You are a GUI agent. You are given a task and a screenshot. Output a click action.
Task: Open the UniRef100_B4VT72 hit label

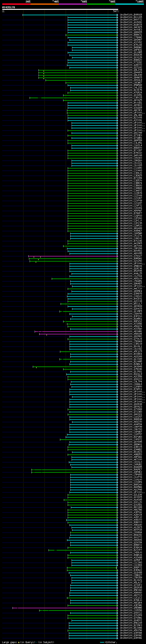tap(131, 20)
